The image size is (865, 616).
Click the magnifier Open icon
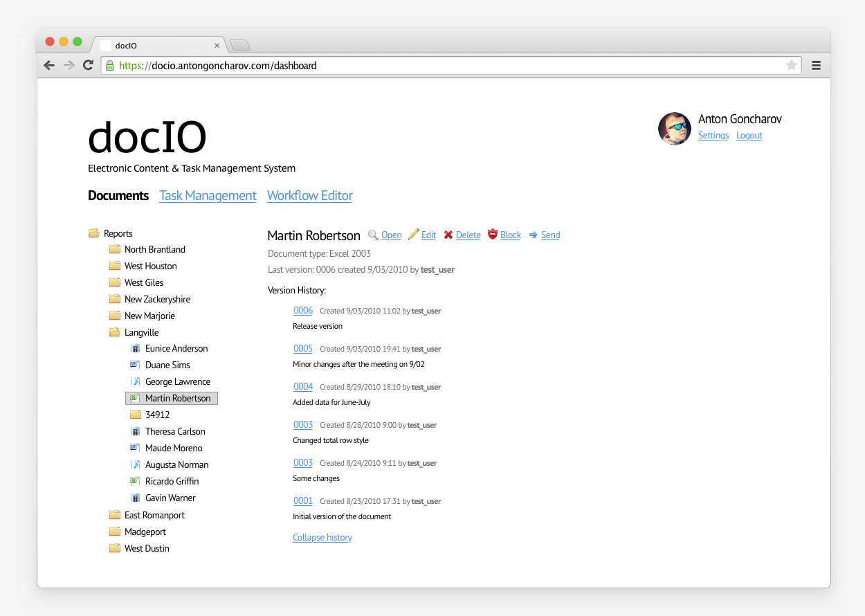pos(373,235)
